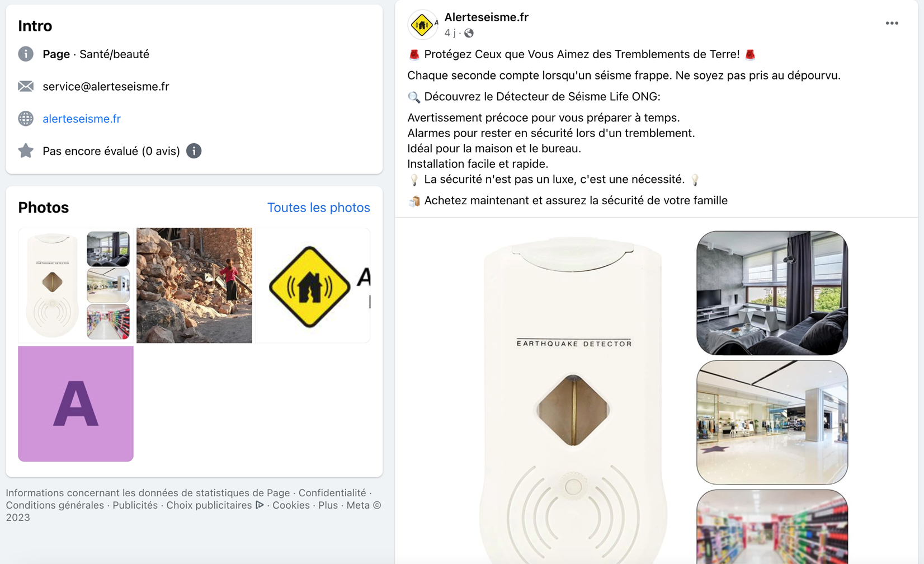The image size is (924, 564).
Task: Click the envelope email icon in Intro
Action: [x=26, y=86]
